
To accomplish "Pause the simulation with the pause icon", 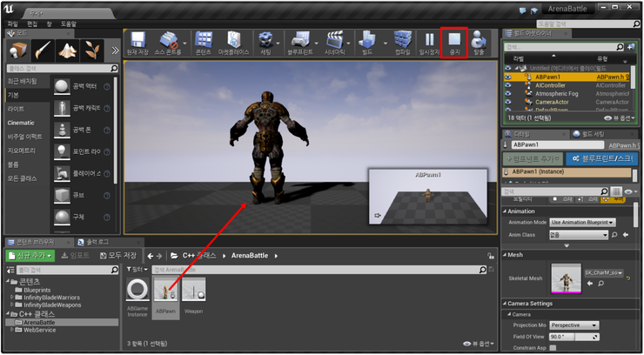I will [429, 39].
